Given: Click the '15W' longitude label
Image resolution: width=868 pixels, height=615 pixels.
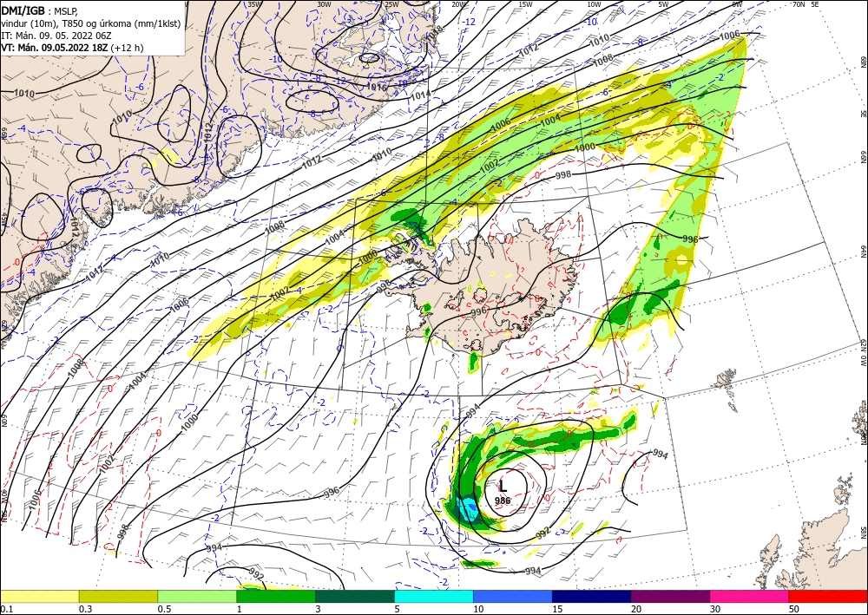Looking at the screenshot, I should click(526, 4).
